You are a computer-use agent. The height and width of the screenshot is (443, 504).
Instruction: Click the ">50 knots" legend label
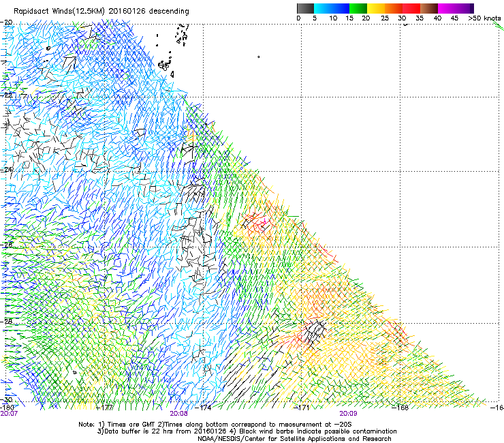pos(484,18)
